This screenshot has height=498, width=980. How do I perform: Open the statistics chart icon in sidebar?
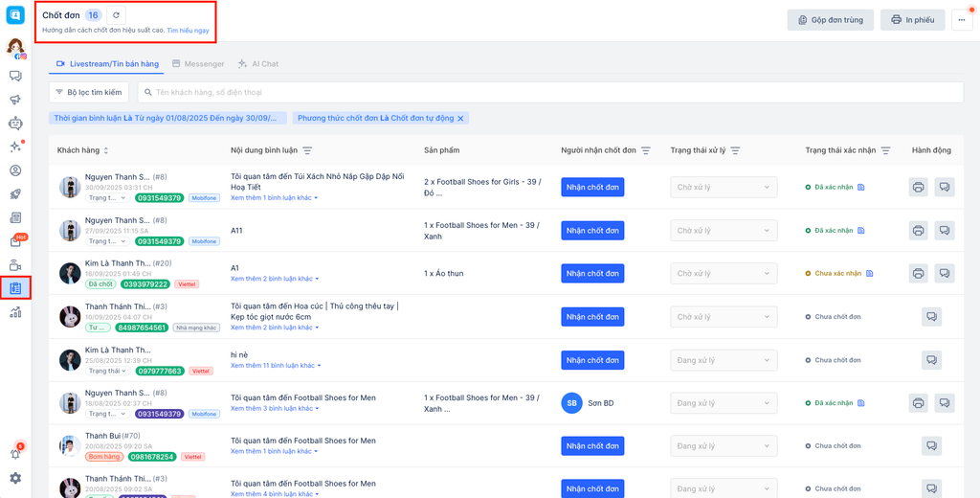[x=15, y=312]
